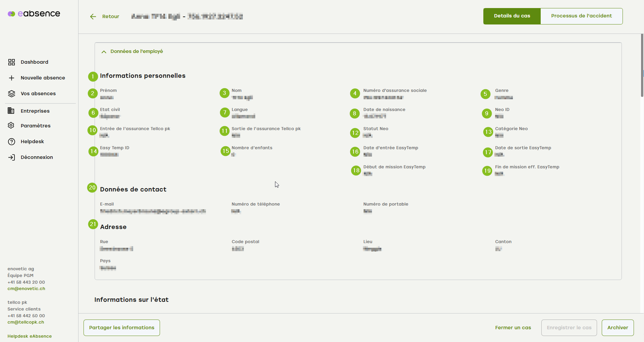Click the Déconnexion logout icon
This screenshot has width=644, height=342.
[11, 157]
